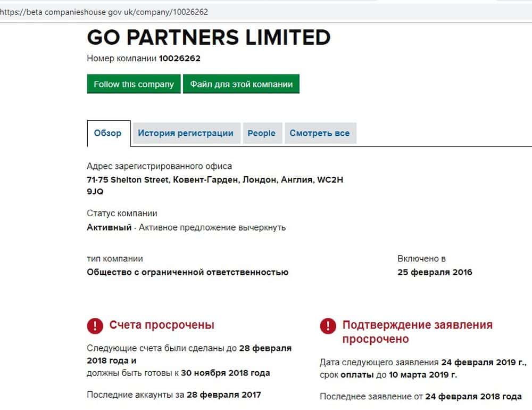Image resolution: width=532 pixels, height=410 pixels.
Task: Click company number 10026262
Action: (x=180, y=59)
